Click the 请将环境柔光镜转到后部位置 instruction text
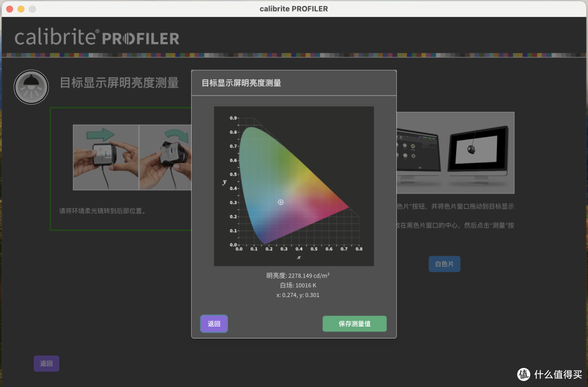This screenshot has width=588, height=387. (101, 210)
